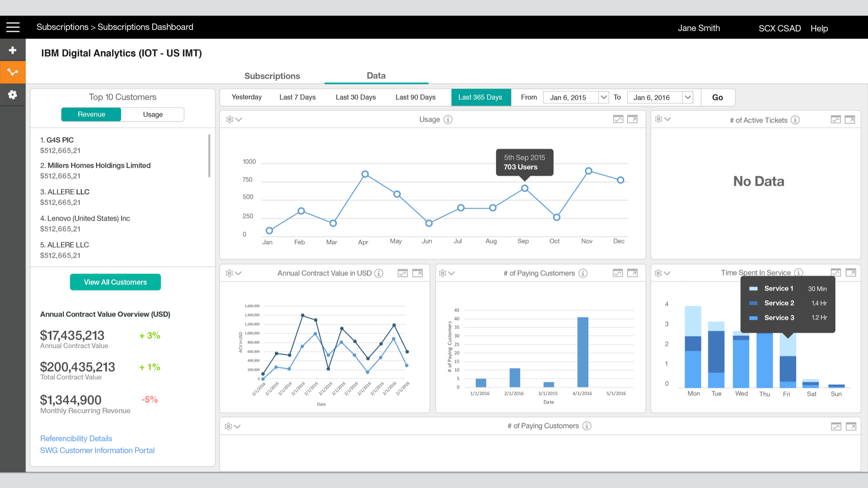The height and width of the screenshot is (488, 868).
Task: Open the From date dropdown
Action: coord(604,97)
